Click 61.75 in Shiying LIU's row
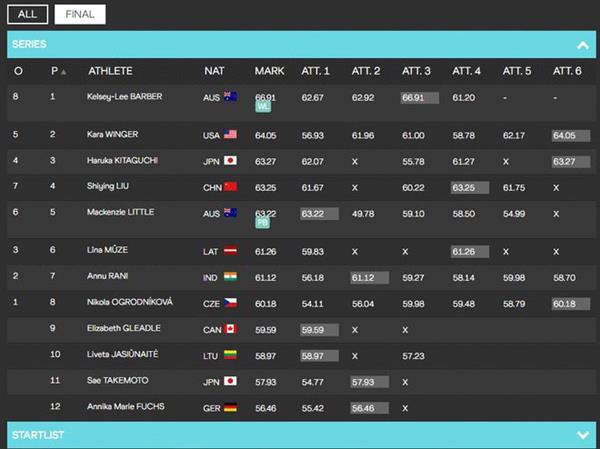This screenshot has width=600, height=449. 514,188
